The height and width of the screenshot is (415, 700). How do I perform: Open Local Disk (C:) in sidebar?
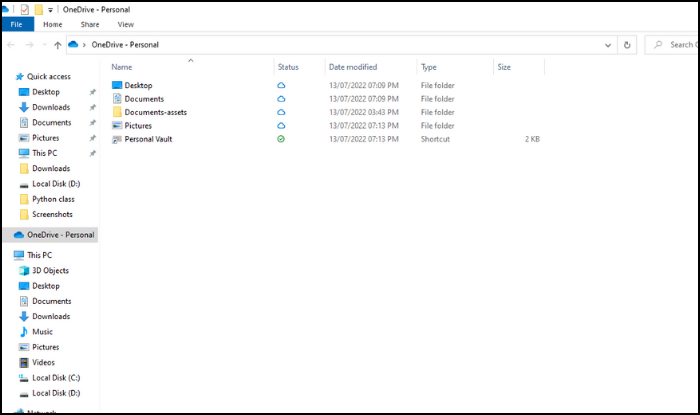[x=56, y=377]
